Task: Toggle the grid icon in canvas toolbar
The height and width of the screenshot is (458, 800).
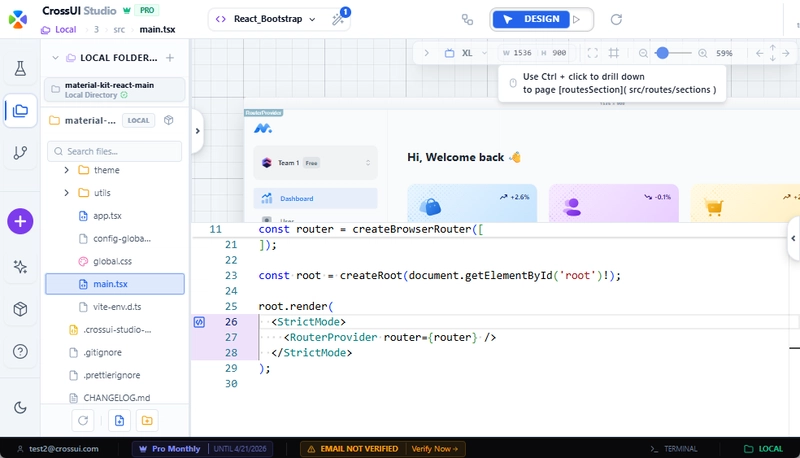Action: point(614,53)
